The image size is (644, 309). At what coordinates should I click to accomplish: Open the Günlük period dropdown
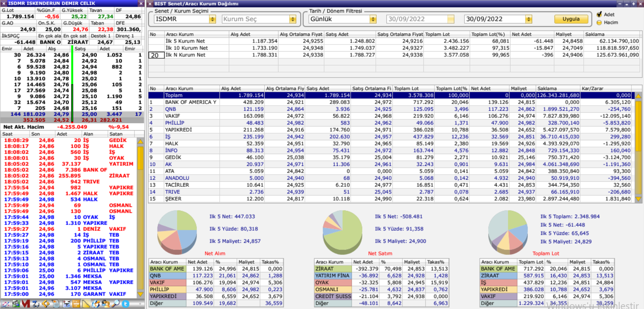[x=373, y=19]
